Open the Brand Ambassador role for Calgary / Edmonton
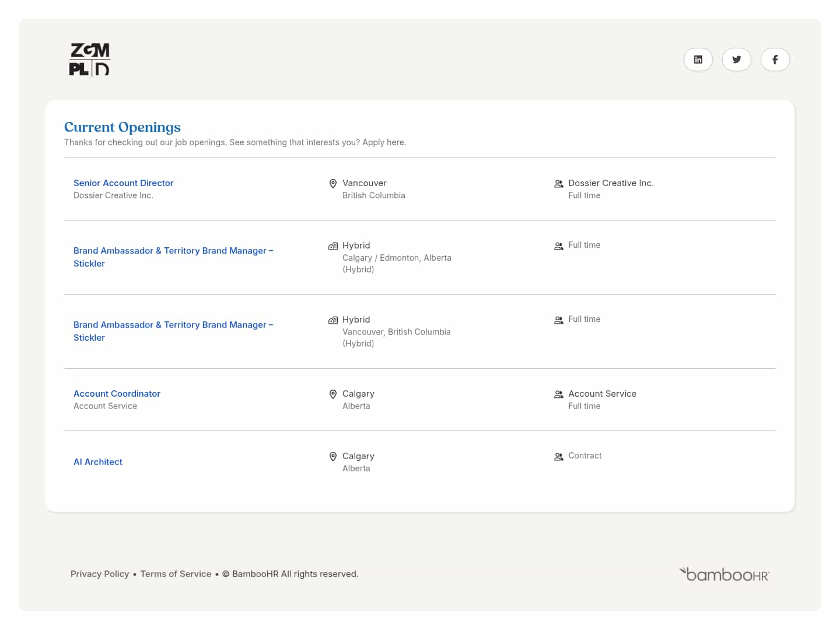Screen dimensions: 840x630 click(173, 257)
